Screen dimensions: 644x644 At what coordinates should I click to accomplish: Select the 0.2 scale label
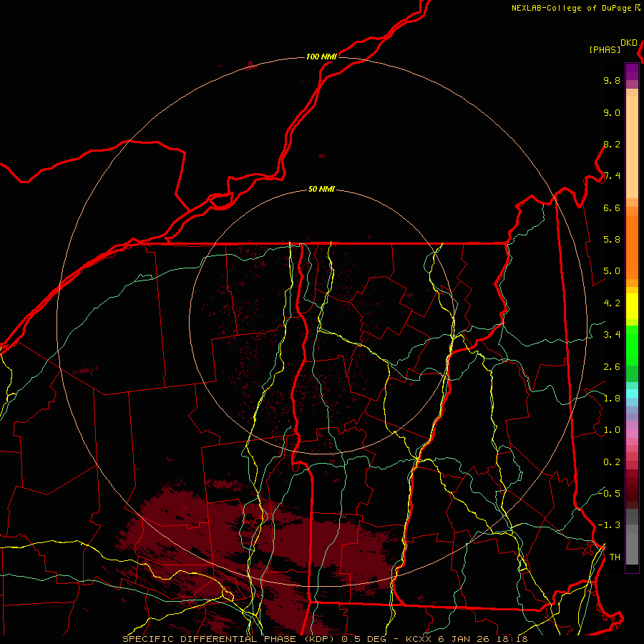point(612,462)
